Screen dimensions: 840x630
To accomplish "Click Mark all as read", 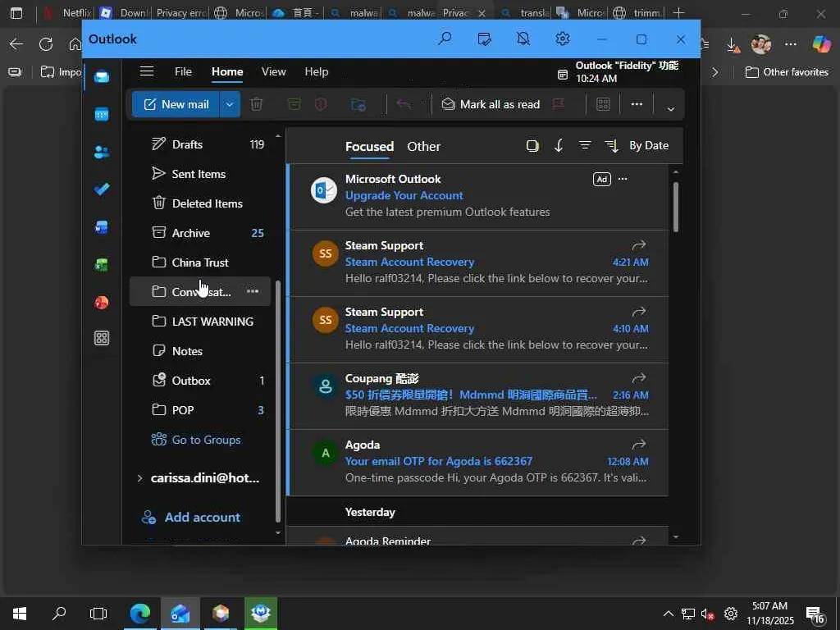I will [x=491, y=104].
